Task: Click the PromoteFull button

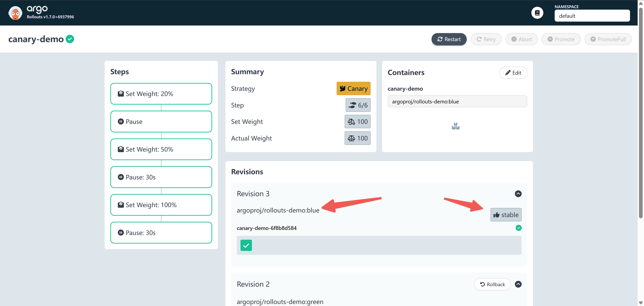Action: (608, 39)
